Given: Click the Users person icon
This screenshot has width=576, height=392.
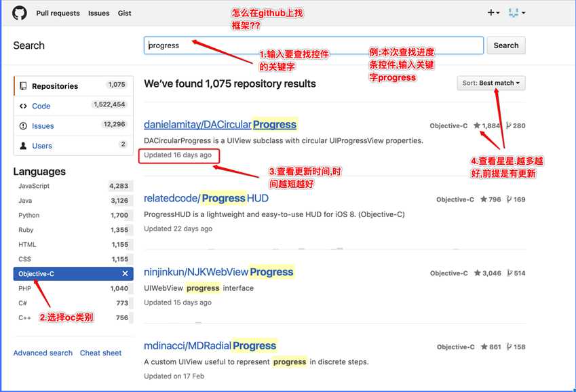Looking at the screenshot, I should tap(23, 146).
